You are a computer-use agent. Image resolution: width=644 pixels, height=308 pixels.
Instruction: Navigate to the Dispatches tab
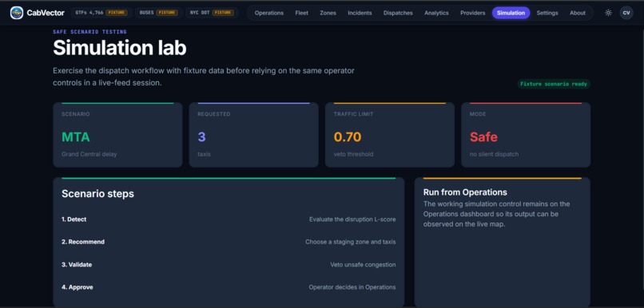(x=398, y=13)
